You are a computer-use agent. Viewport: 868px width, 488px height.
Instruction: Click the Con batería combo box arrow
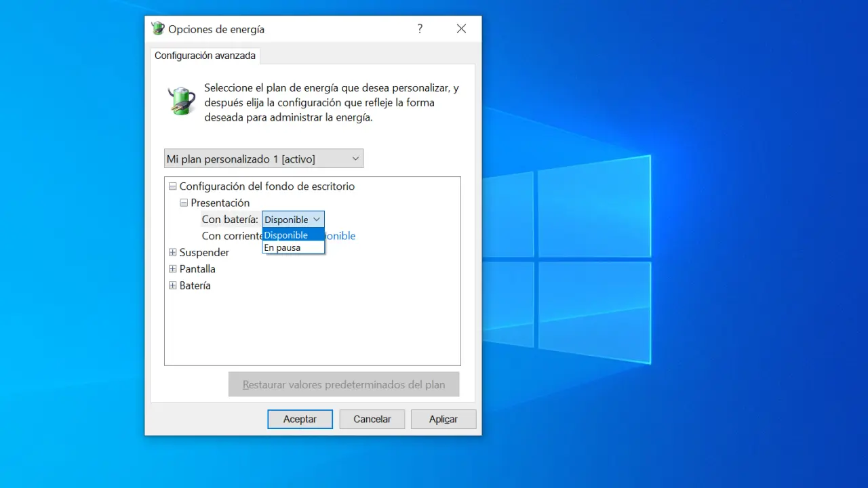[x=317, y=220]
